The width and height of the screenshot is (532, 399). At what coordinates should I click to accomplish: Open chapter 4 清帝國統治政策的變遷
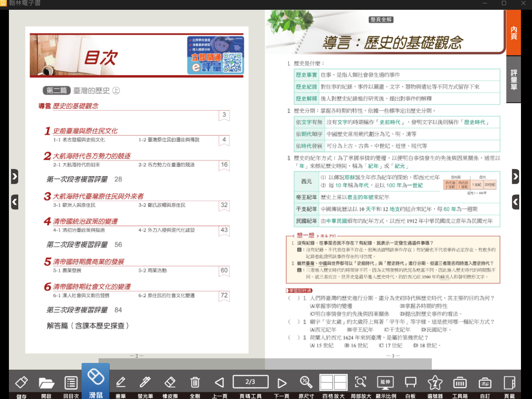(81, 222)
